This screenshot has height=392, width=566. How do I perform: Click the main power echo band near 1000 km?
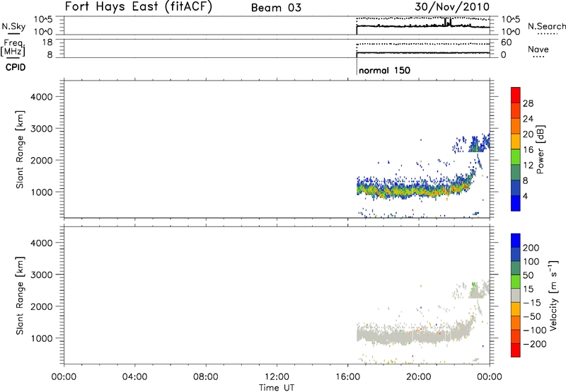tap(415, 190)
